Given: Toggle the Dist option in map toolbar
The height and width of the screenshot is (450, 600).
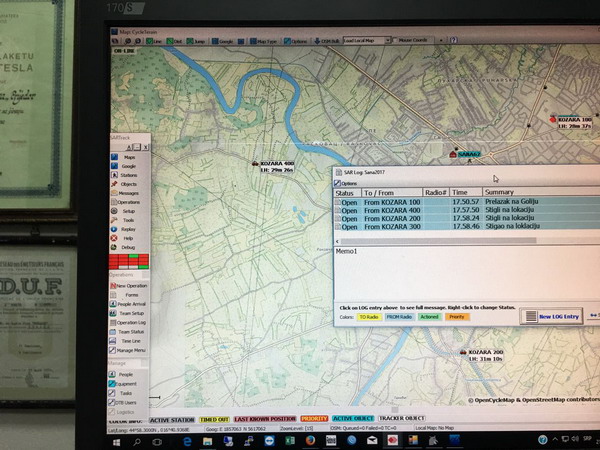Looking at the screenshot, I should pyautogui.click(x=174, y=41).
